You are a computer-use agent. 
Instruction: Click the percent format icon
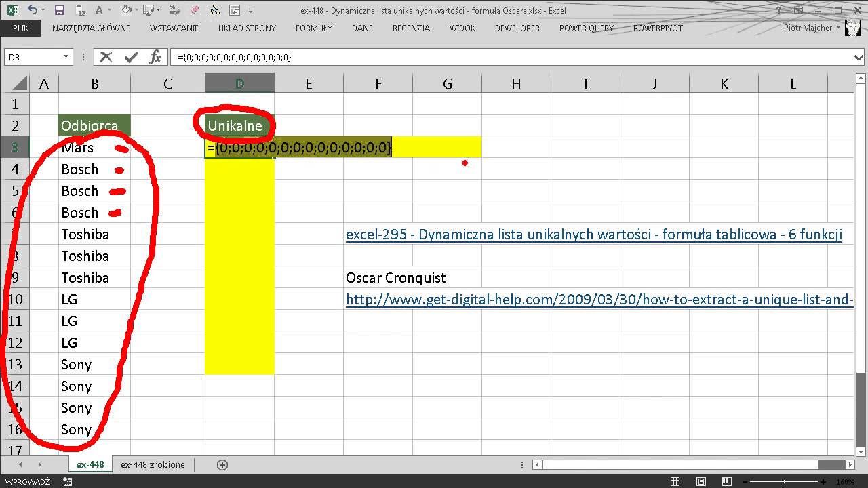tap(176, 10)
